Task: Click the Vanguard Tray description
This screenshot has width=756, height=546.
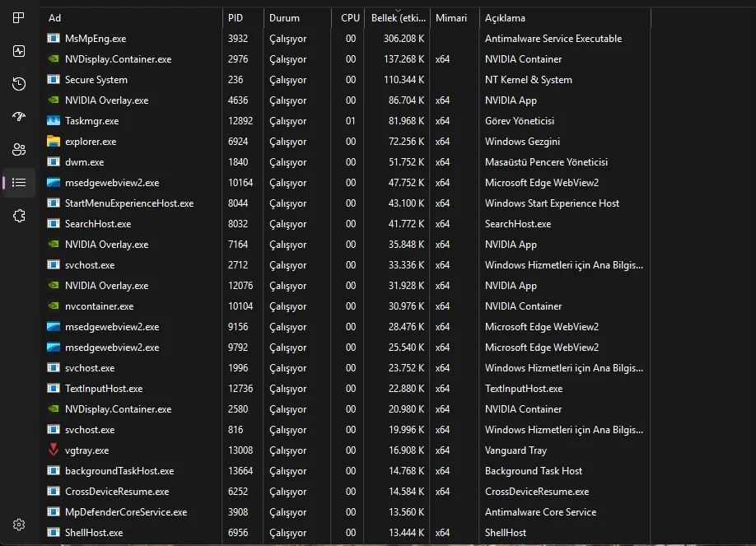Action: [516, 450]
